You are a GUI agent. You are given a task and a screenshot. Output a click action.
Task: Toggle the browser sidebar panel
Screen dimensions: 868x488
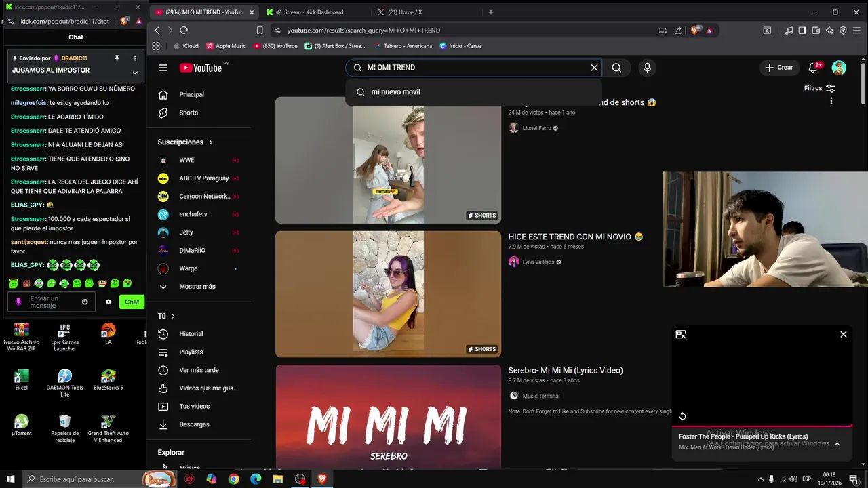point(802,30)
